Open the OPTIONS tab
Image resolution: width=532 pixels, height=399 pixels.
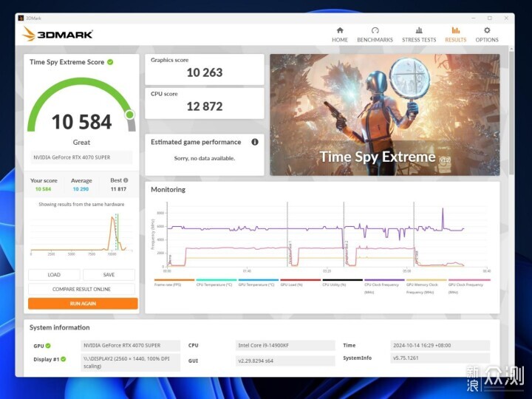point(487,35)
